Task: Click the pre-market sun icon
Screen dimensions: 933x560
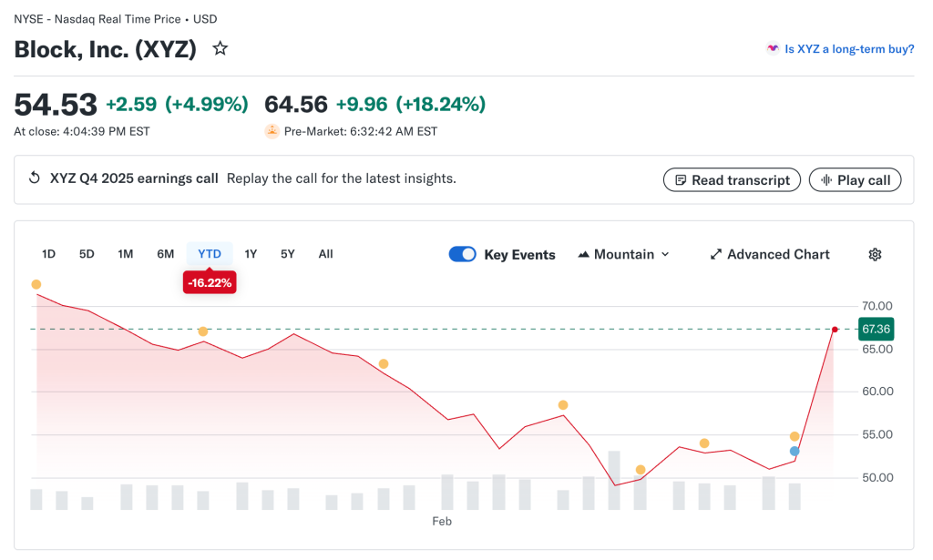Action: tap(272, 131)
